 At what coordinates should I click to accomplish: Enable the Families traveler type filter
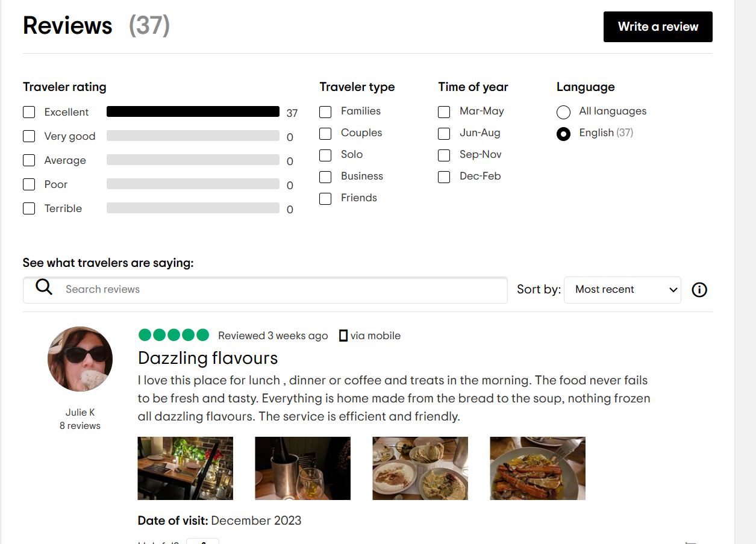(x=325, y=112)
